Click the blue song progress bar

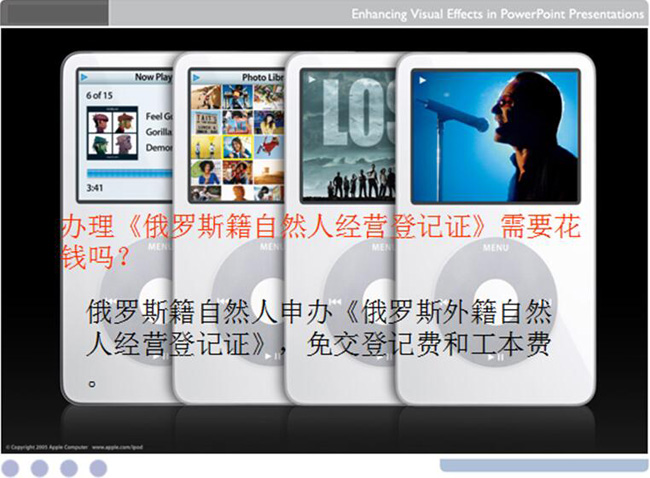[x=129, y=173]
